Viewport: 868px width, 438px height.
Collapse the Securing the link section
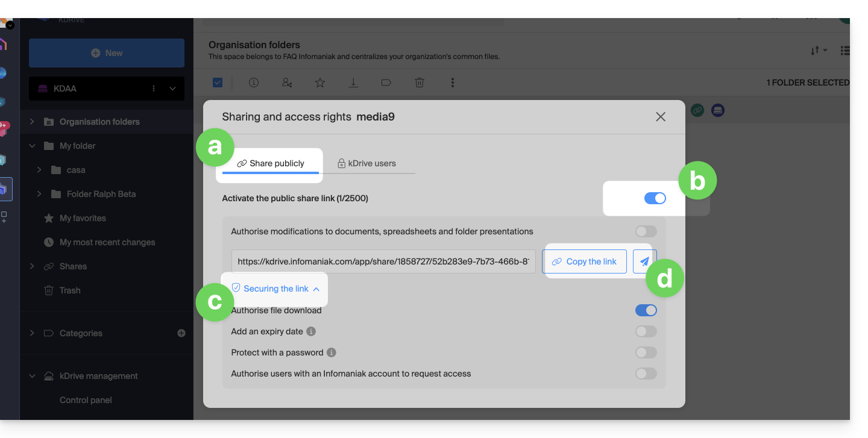click(275, 289)
